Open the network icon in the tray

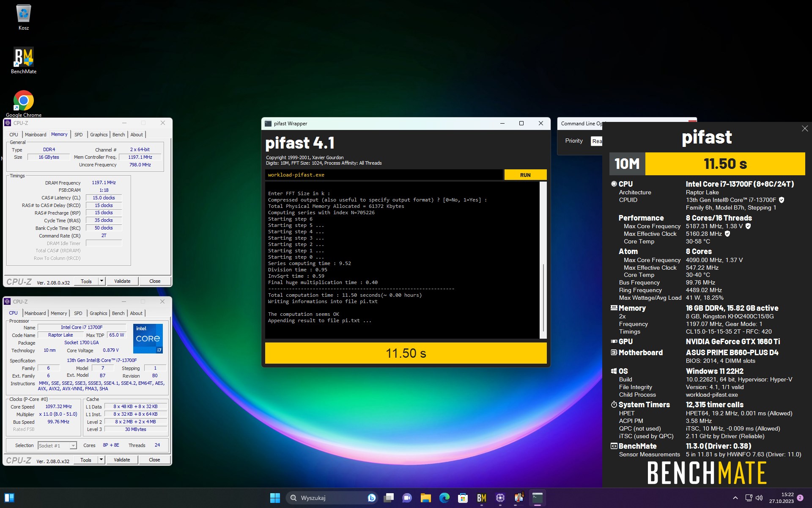coord(749,498)
